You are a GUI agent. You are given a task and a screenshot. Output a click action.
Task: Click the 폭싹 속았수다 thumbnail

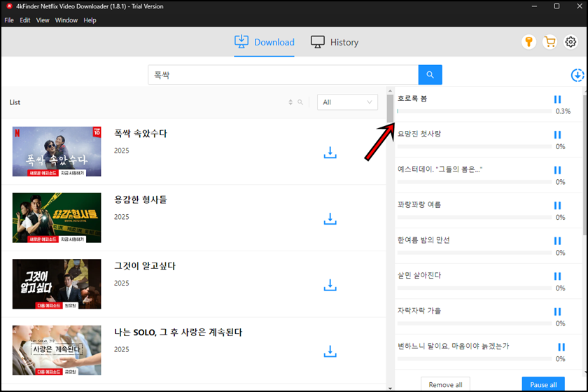click(x=57, y=151)
